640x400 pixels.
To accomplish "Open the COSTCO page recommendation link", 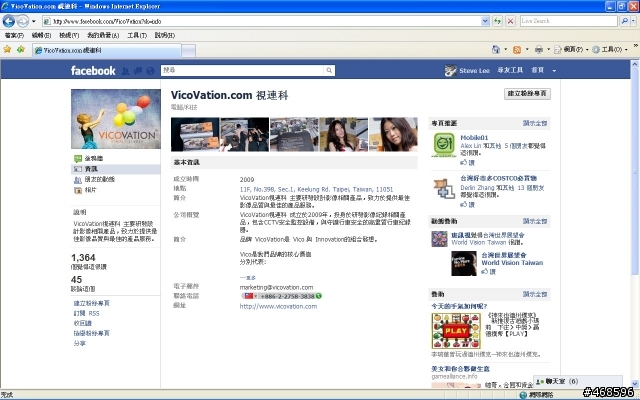I will (498, 178).
